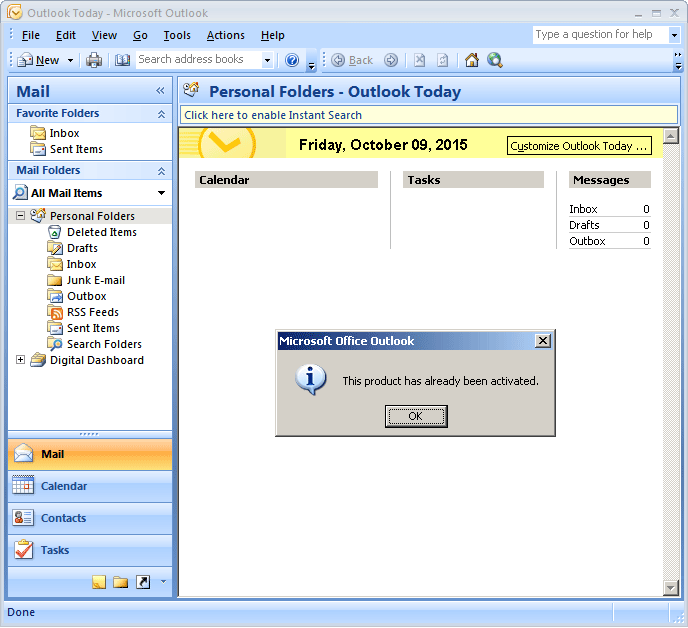Minimize the navigation pane with chevrons
Screen dimensions: 688x628
160,91
